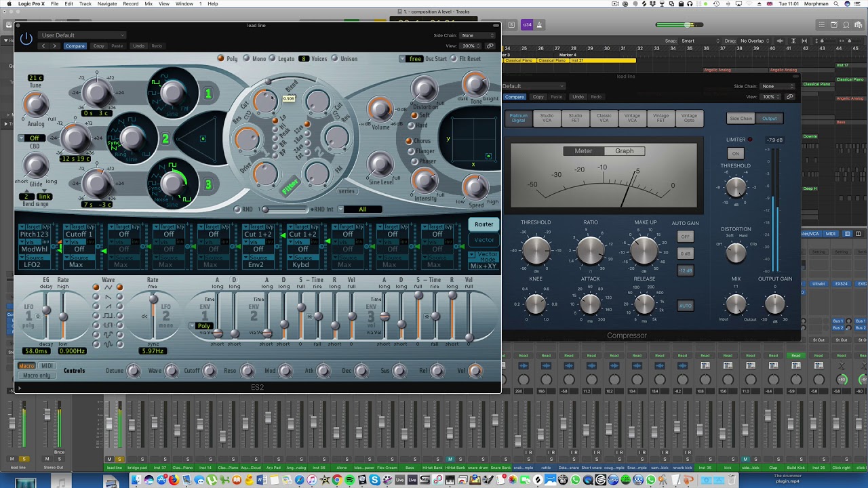Open the Side Chain dropdown in the Compressor
This screenshot has width=868, height=488.
[776, 86]
